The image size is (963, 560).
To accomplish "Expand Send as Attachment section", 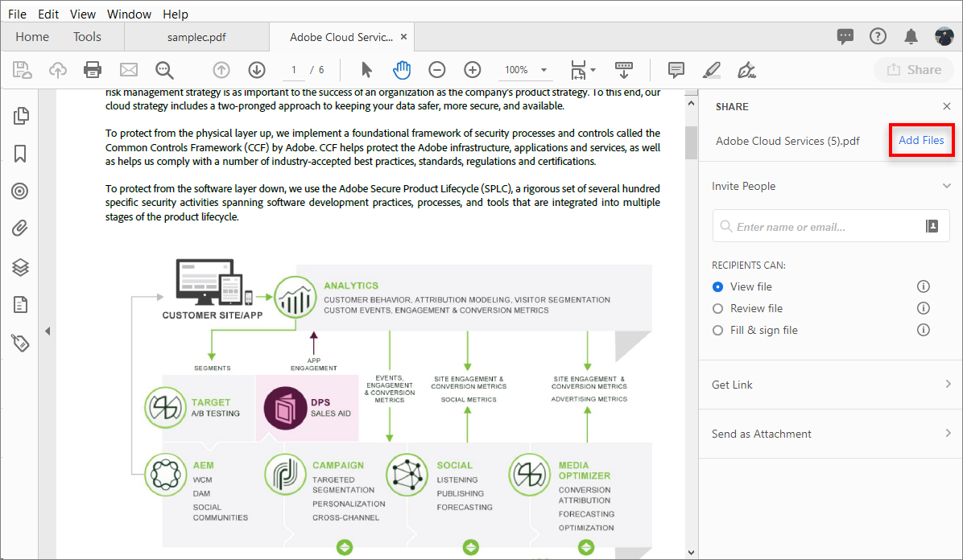I will coord(949,434).
